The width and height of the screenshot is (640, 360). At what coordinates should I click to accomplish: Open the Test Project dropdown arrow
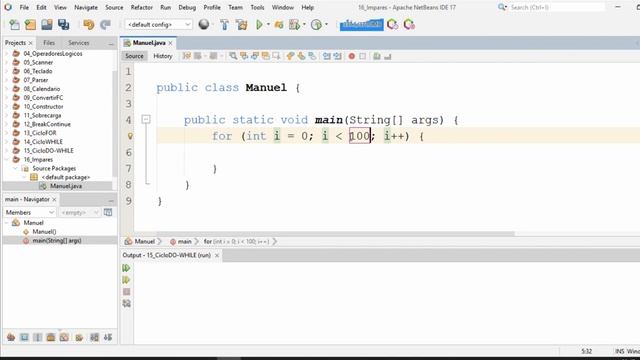pyautogui.click(x=304, y=24)
